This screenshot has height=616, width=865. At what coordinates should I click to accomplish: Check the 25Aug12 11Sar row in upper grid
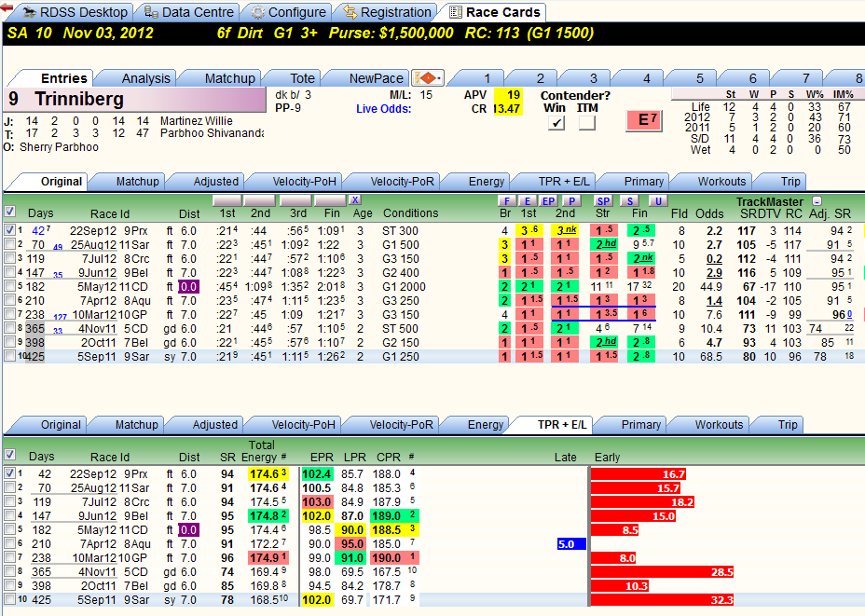[9, 244]
